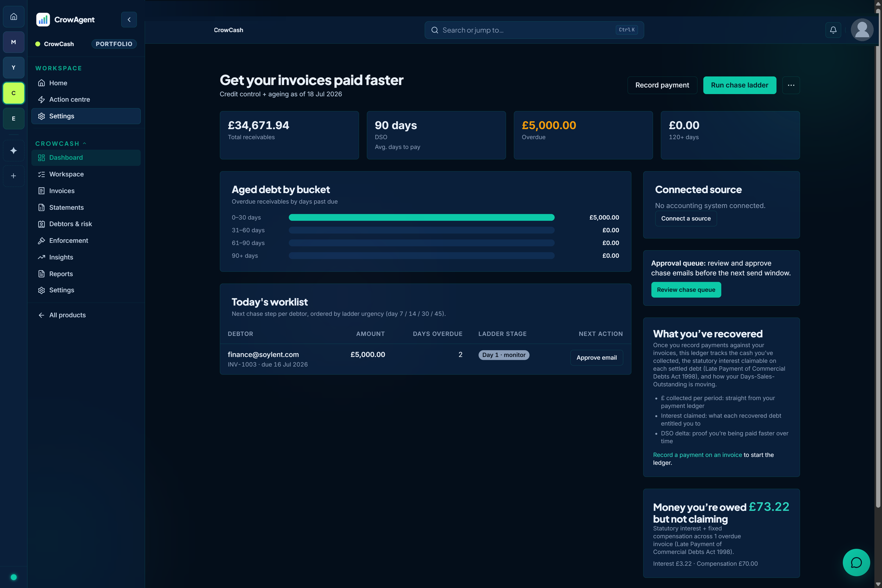Viewport: 882px width, 588px height.
Task: Approve email for finance@soylent.com
Action: click(x=596, y=358)
